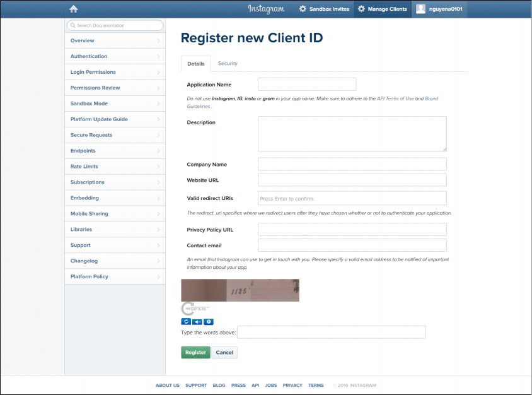The height and width of the screenshot is (395, 532).
Task: Open the nguyena0101 profile avatar
Action: pyautogui.click(x=420, y=9)
